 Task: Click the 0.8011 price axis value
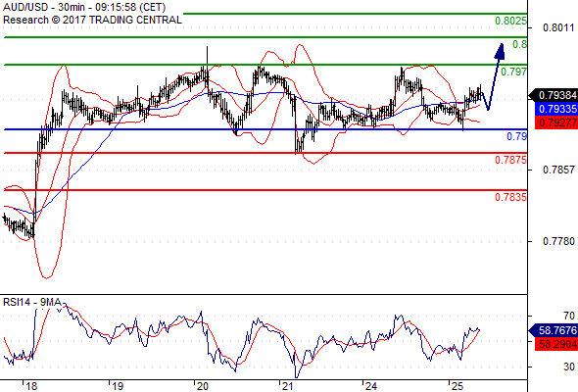point(558,27)
